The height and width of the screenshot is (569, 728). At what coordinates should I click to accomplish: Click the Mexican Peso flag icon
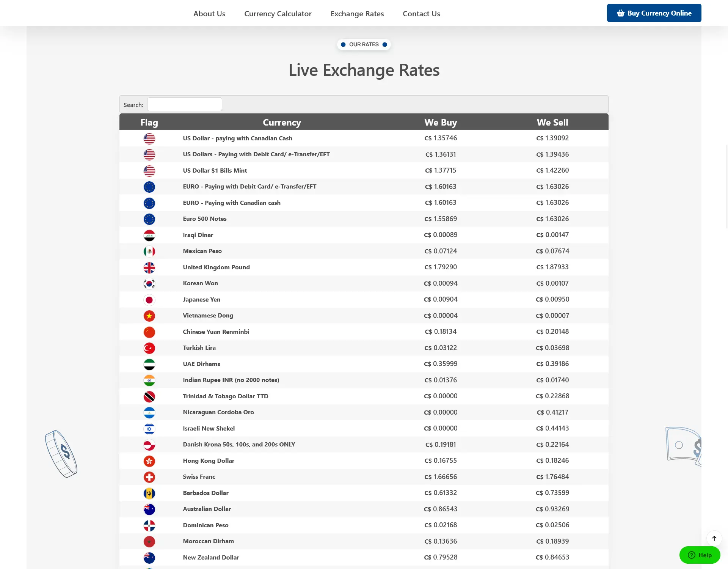pos(149,251)
